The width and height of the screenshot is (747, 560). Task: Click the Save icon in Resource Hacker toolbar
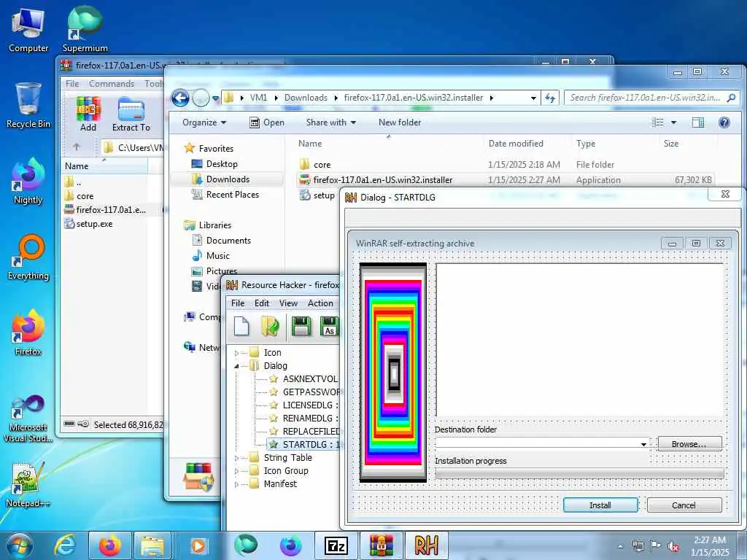301,327
